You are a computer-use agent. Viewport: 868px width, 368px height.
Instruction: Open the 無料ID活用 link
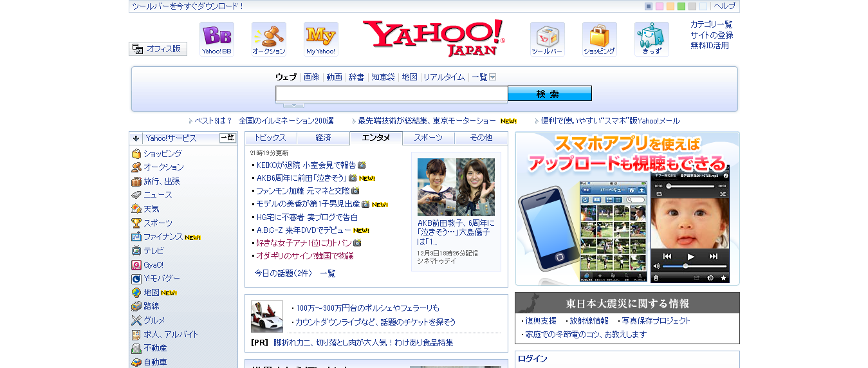click(710, 46)
